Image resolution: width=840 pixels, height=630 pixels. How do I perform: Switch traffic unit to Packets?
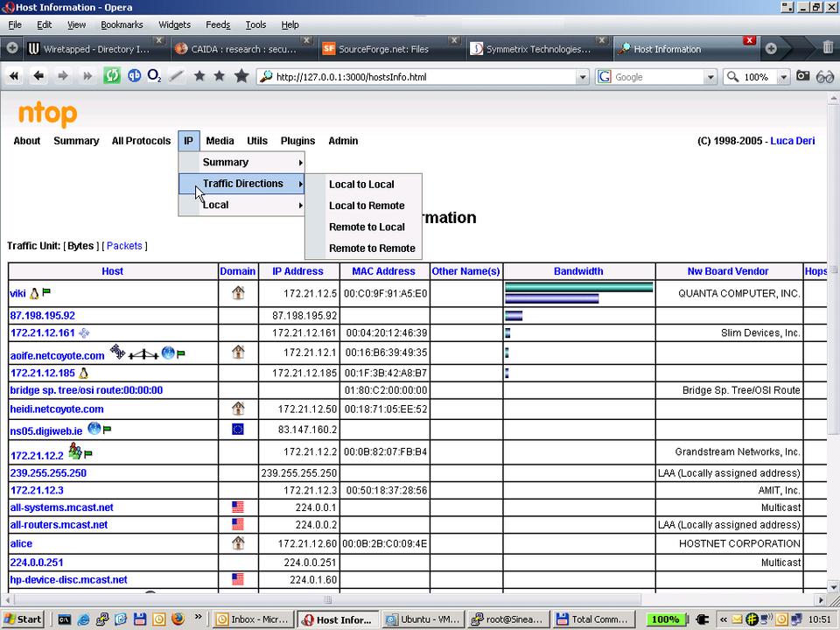pos(124,246)
